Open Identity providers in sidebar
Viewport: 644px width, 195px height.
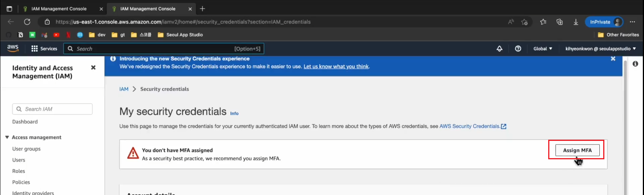coord(33,193)
